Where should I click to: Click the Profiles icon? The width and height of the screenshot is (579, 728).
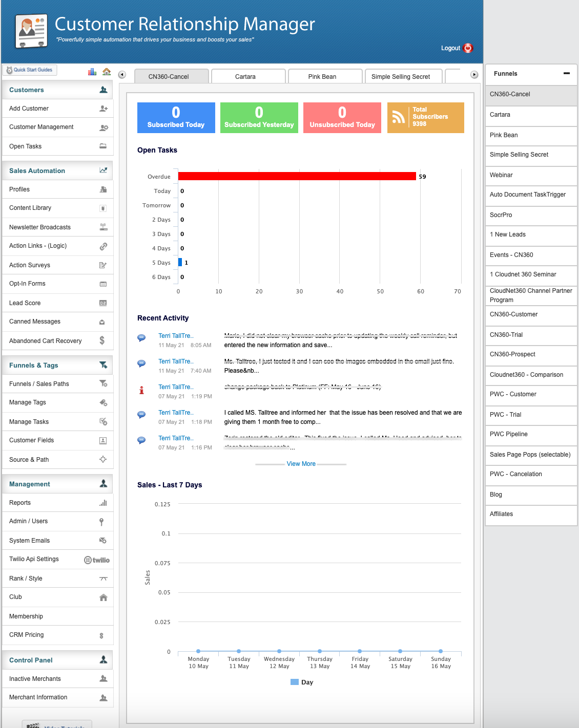103,189
